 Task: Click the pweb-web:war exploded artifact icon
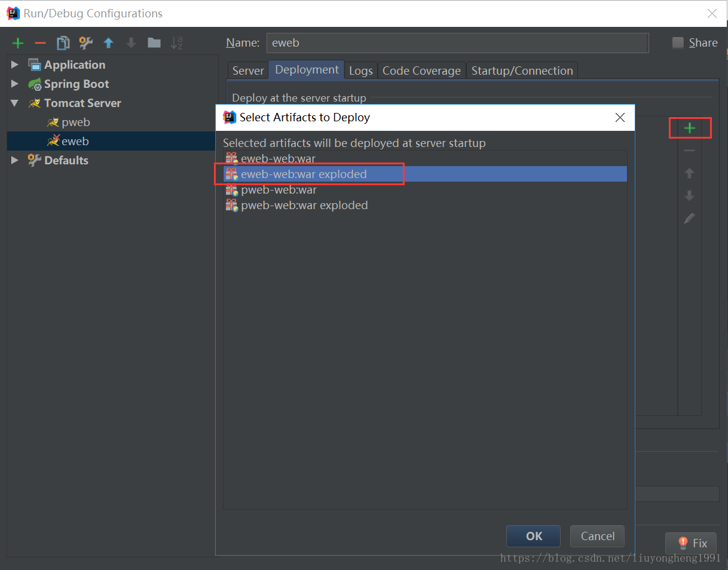point(232,205)
